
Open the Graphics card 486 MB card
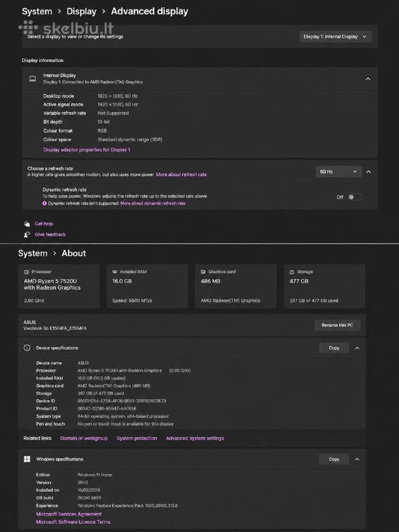(236, 286)
